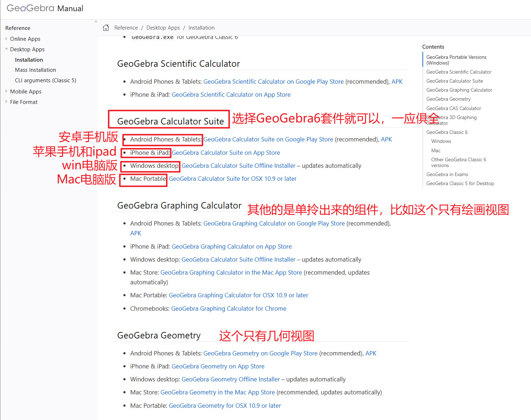Open GeoGebra Geometry in the Mac App Store

click(x=218, y=392)
